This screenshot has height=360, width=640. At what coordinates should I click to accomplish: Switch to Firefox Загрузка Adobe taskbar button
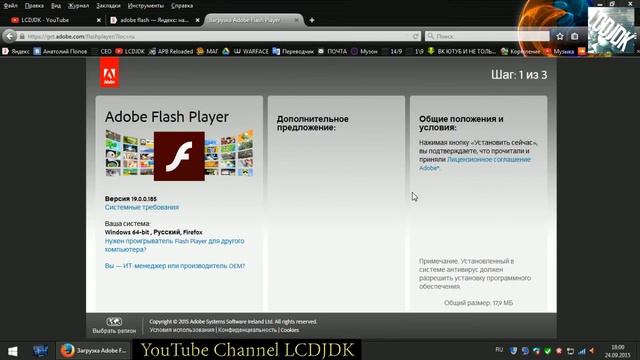tap(93, 350)
